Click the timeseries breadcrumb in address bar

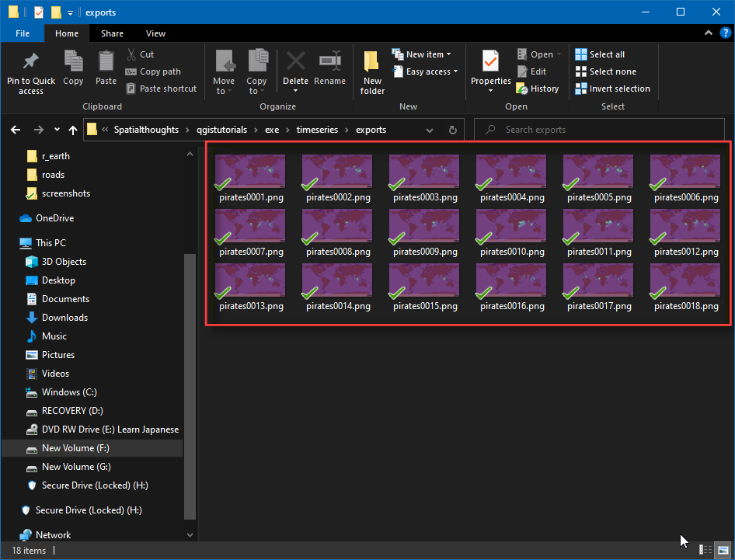coord(319,130)
